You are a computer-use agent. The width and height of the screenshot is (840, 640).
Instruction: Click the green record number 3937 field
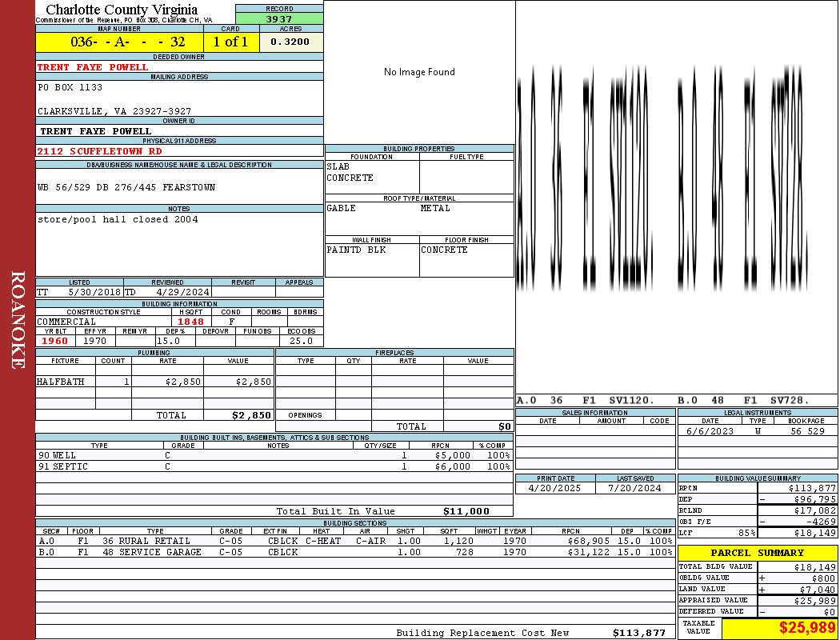pyautogui.click(x=279, y=19)
